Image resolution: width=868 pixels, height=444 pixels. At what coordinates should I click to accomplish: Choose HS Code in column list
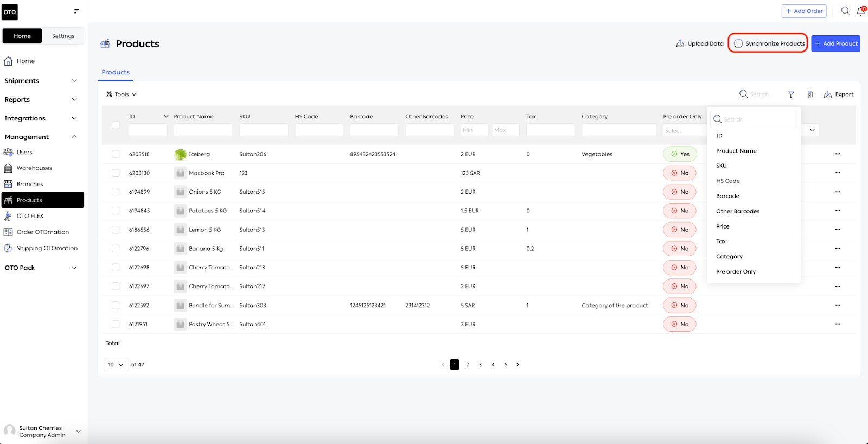click(x=727, y=181)
